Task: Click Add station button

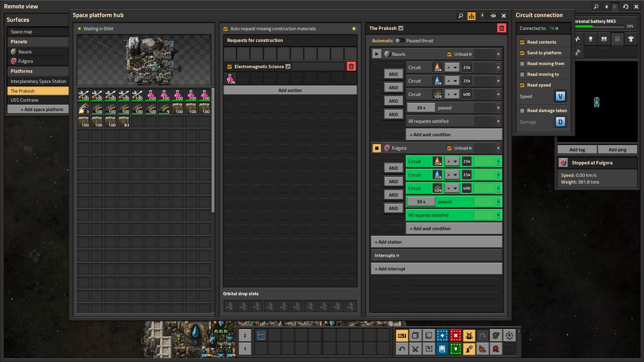Action: point(436,242)
